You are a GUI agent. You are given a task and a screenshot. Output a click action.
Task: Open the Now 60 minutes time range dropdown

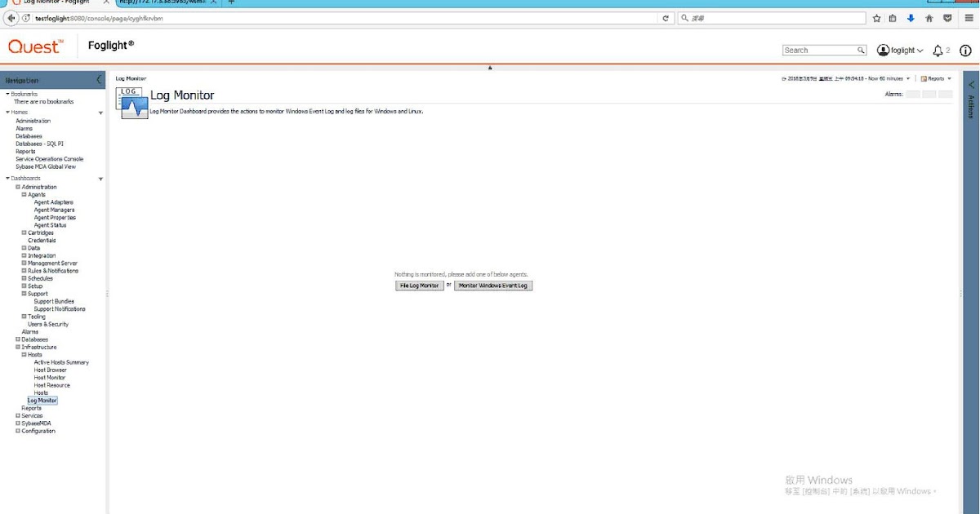908,78
